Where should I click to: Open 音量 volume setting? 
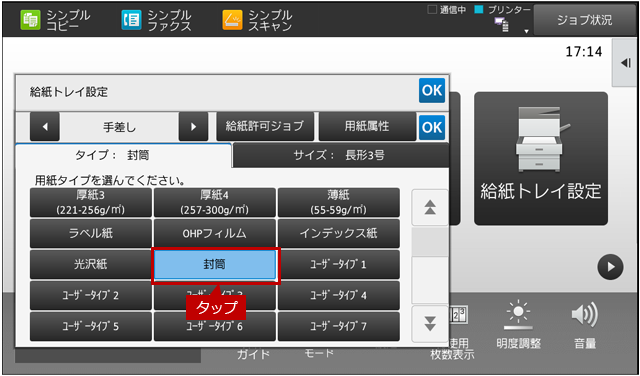(x=584, y=326)
